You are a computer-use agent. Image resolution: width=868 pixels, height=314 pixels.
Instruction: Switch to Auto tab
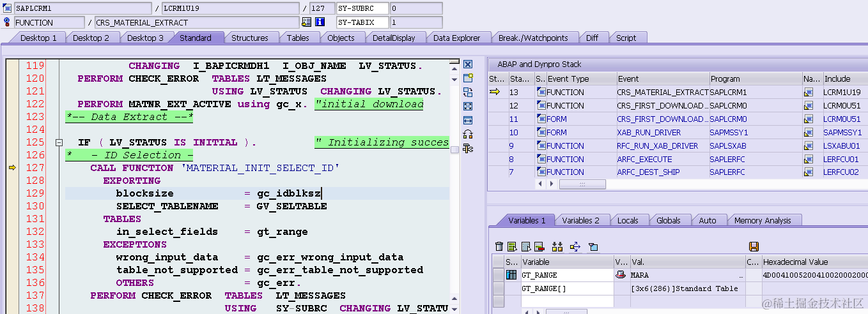(x=708, y=220)
